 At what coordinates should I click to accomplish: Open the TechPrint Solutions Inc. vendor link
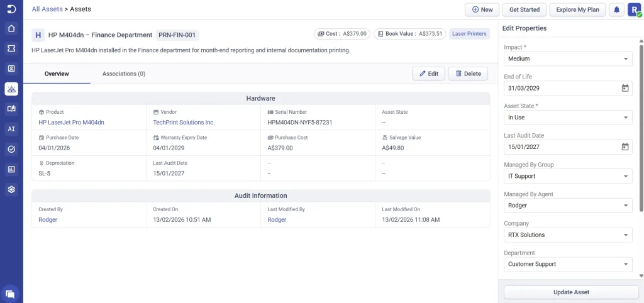pos(184,123)
